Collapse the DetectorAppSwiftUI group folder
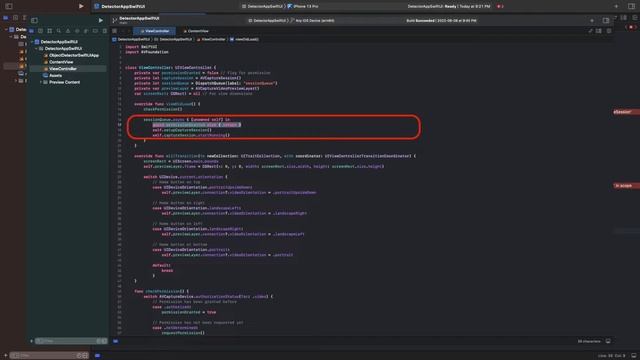The width and height of the screenshot is (640, 360). tap(36, 48)
